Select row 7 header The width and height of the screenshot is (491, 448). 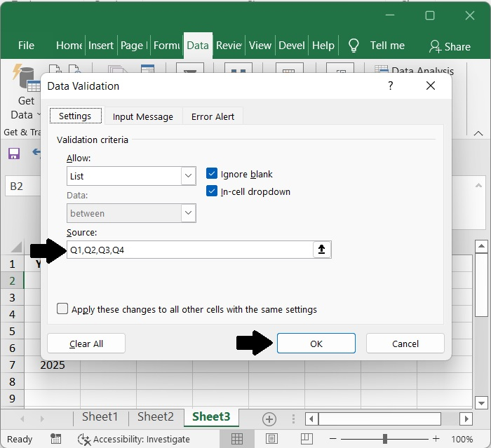click(x=12, y=365)
